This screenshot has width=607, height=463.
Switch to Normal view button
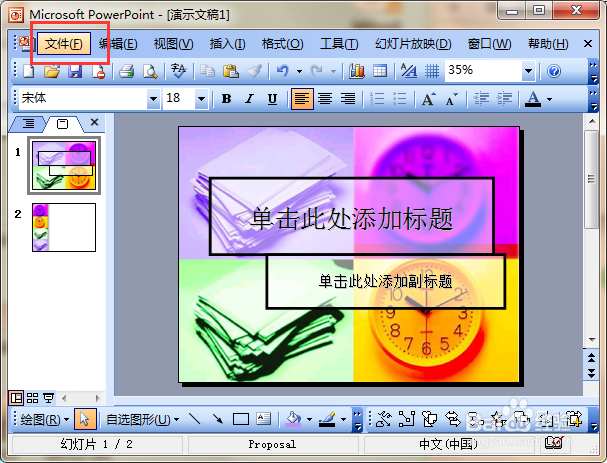tap(16, 398)
